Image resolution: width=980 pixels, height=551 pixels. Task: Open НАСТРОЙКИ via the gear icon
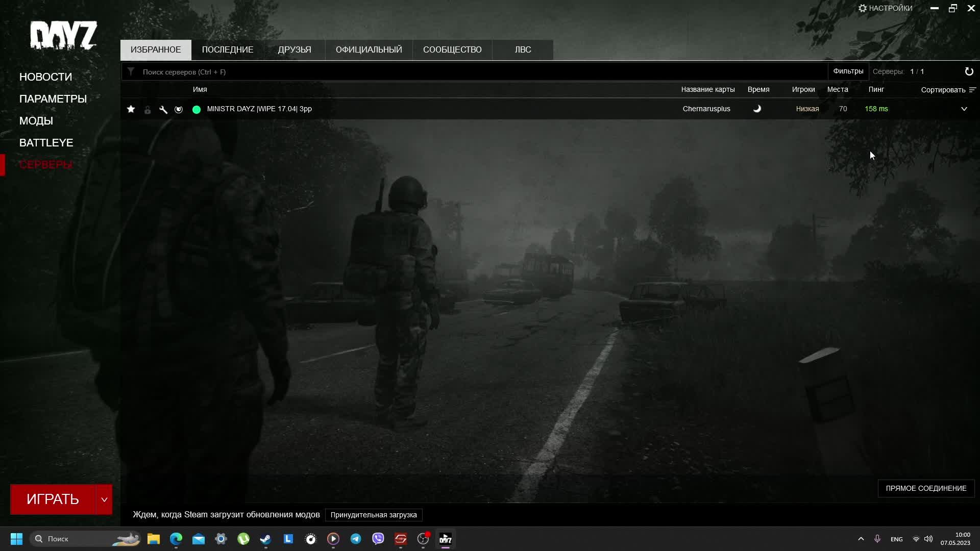pyautogui.click(x=863, y=8)
